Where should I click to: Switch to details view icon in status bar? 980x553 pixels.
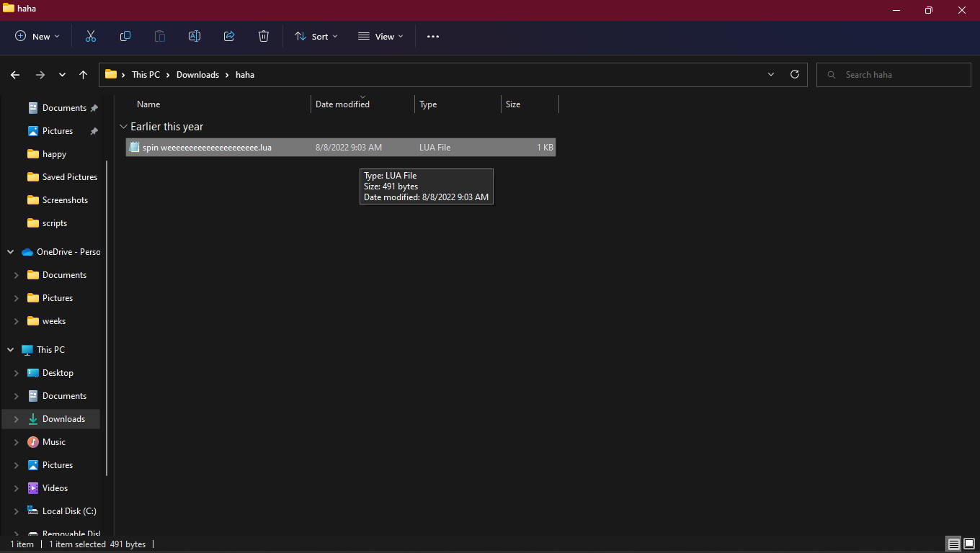pos(954,544)
